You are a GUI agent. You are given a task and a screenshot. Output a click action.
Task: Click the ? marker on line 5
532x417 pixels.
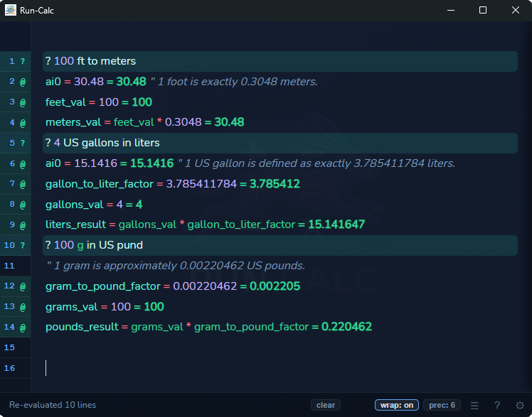(x=23, y=143)
